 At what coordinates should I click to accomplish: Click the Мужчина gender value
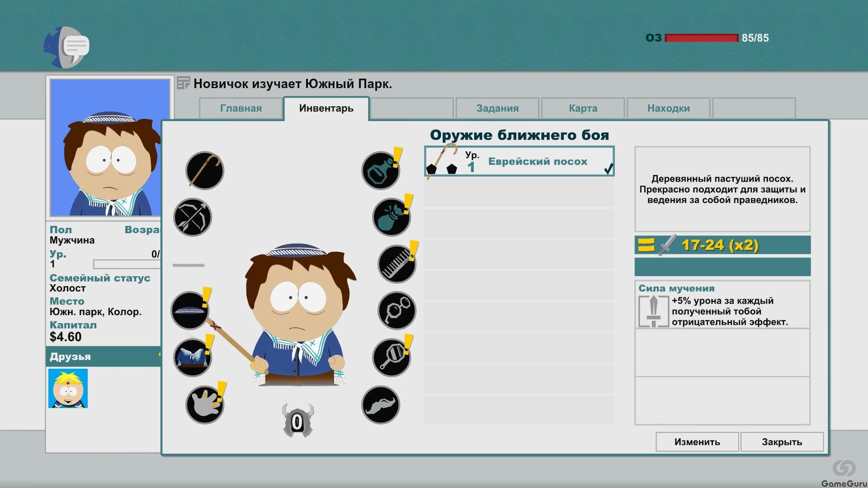coord(72,240)
